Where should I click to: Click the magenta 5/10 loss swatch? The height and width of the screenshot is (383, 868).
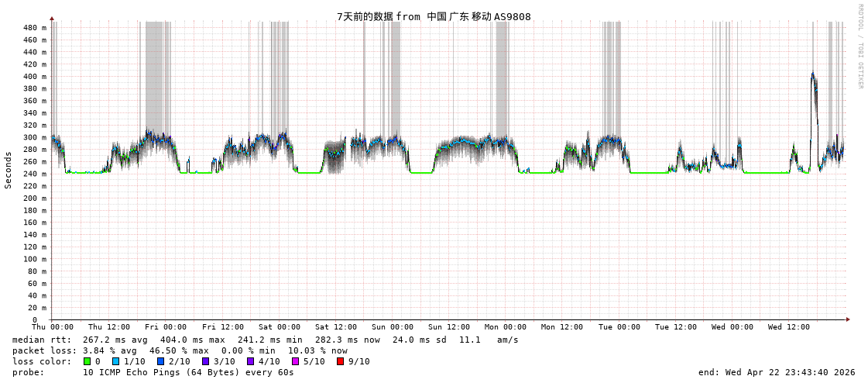296,361
